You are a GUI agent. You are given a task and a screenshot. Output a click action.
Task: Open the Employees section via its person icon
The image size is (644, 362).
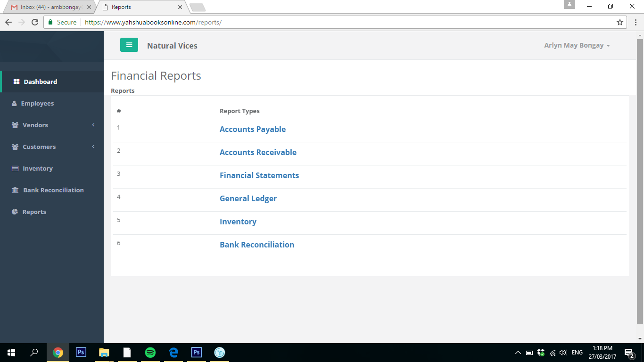coord(15,103)
